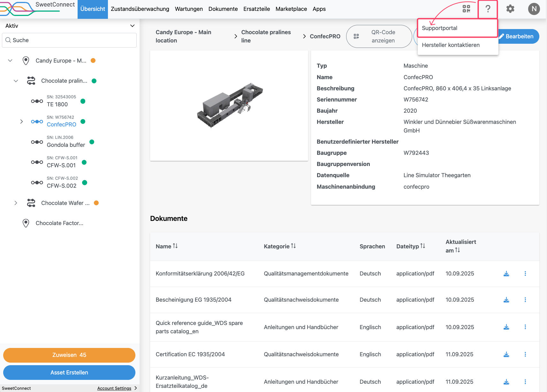This screenshot has height=392, width=547.
Task: Focus the Suche search field
Action: pyautogui.click(x=69, y=40)
